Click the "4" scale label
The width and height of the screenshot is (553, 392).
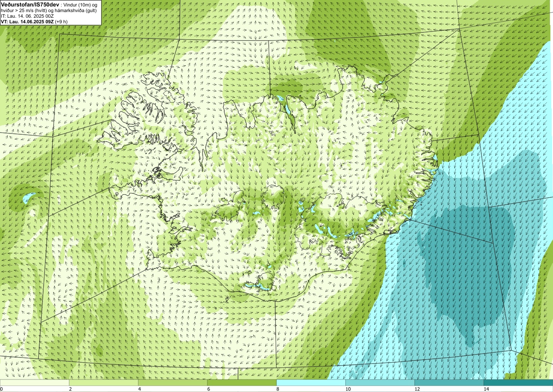point(140,389)
